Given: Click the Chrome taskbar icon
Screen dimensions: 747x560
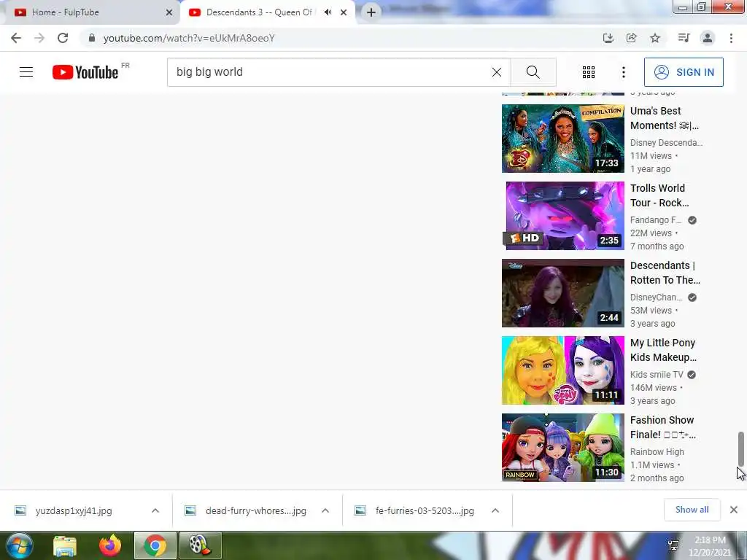Looking at the screenshot, I should pos(155,545).
